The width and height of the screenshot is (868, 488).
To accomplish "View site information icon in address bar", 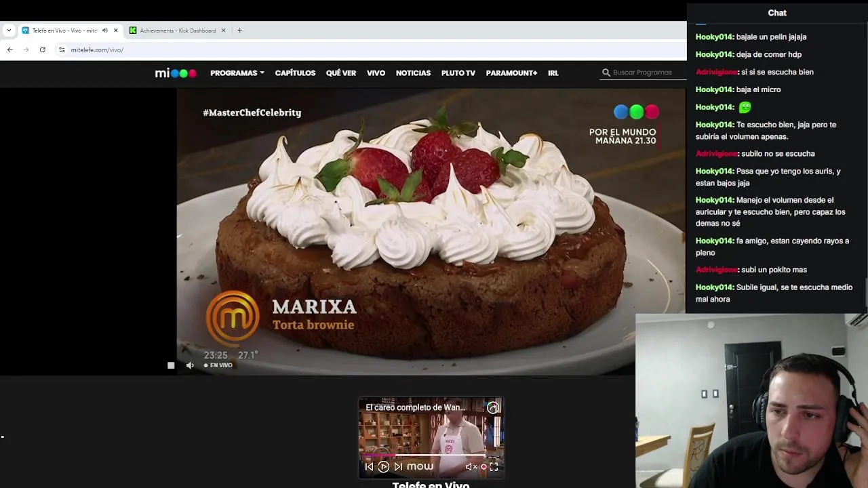I will point(62,49).
